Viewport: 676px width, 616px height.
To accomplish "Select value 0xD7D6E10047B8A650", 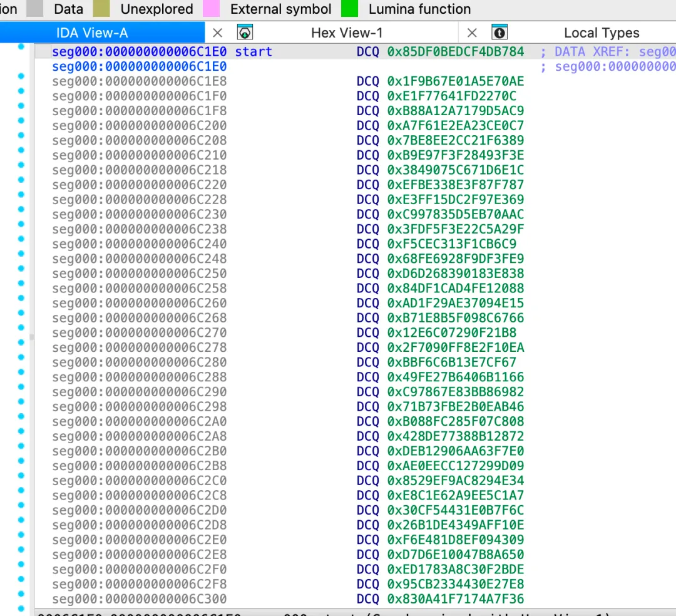I will point(455,555).
